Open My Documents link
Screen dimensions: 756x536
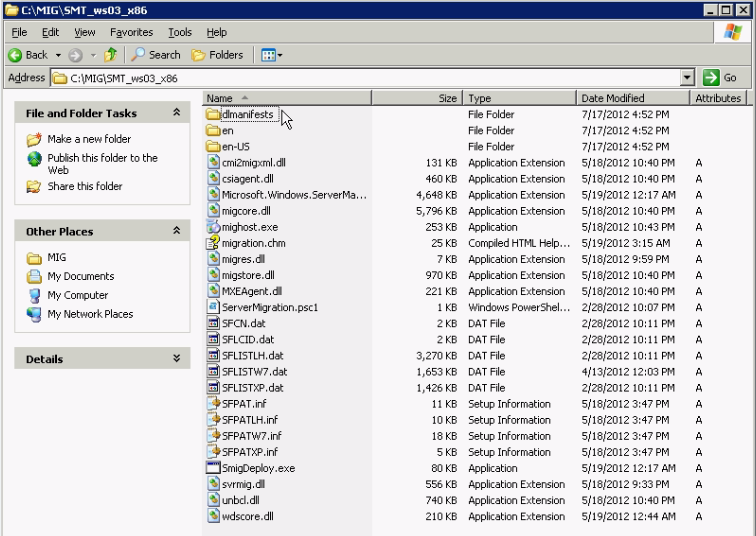coord(81,276)
